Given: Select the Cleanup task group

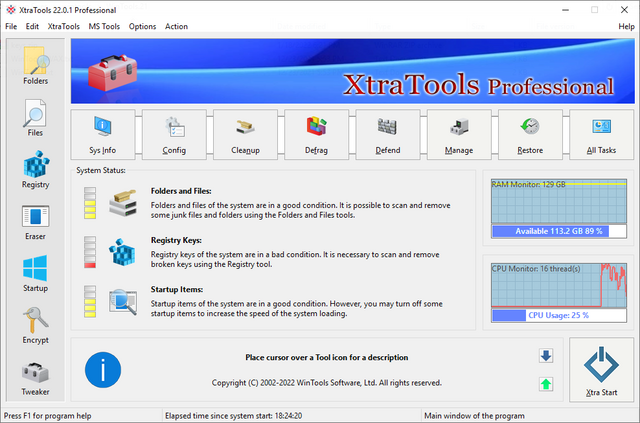Looking at the screenshot, I should pos(245,134).
